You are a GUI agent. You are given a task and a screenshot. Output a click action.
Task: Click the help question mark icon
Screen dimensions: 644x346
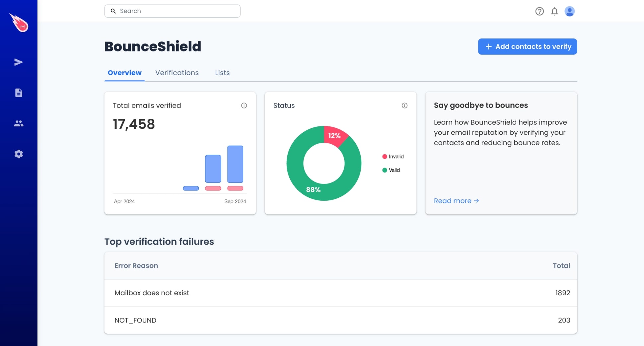[539, 11]
